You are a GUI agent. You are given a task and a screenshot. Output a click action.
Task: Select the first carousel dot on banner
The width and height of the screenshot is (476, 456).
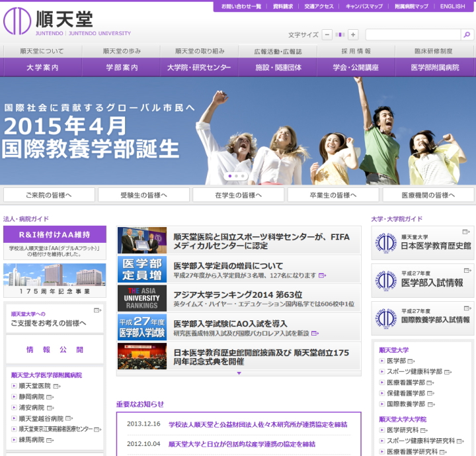pyautogui.click(x=229, y=176)
